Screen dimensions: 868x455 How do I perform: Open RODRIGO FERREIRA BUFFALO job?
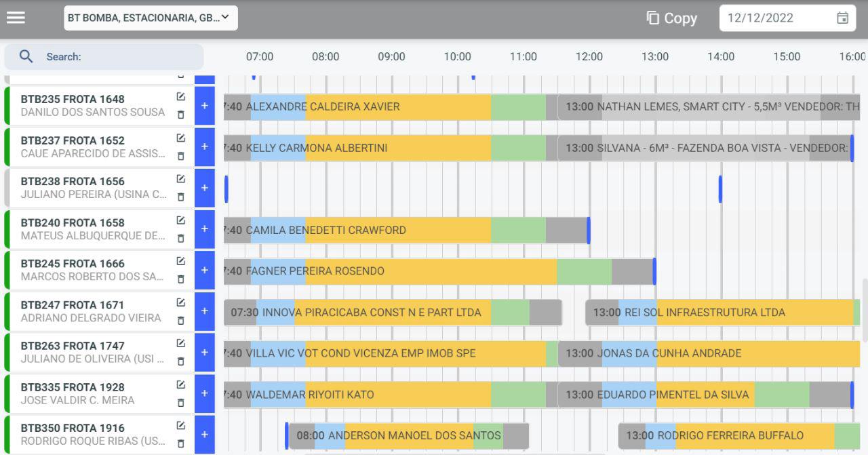click(x=739, y=436)
